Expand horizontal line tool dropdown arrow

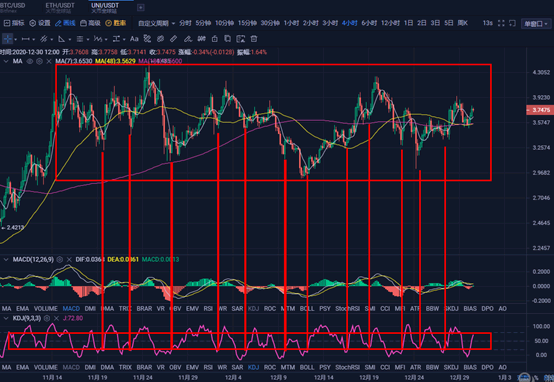[x=34, y=39]
